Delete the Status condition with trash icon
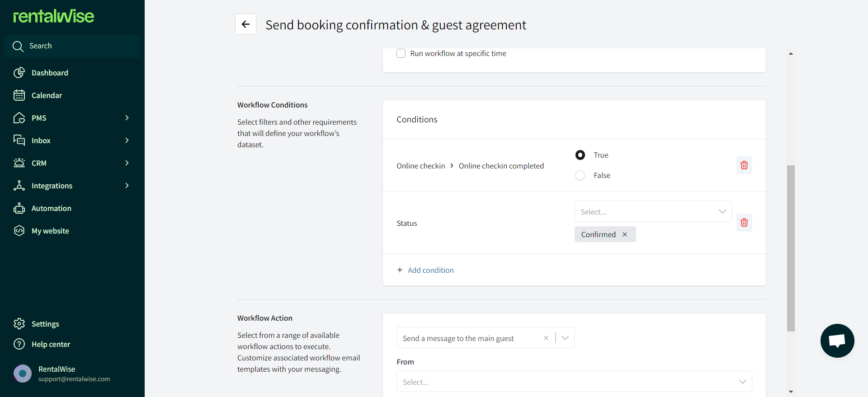This screenshot has height=397, width=868. (744, 223)
